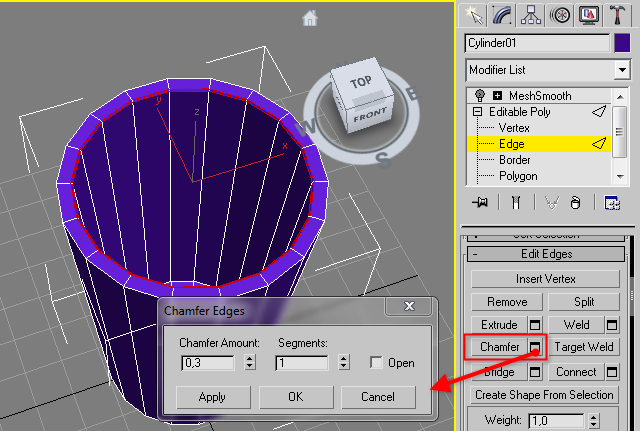Select the Border sub-object level
640x431 pixels.
pyautogui.click(x=514, y=160)
